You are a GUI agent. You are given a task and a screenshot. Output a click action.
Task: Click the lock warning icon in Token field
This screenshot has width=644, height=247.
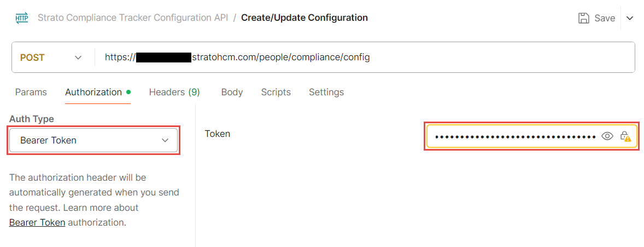pos(625,136)
